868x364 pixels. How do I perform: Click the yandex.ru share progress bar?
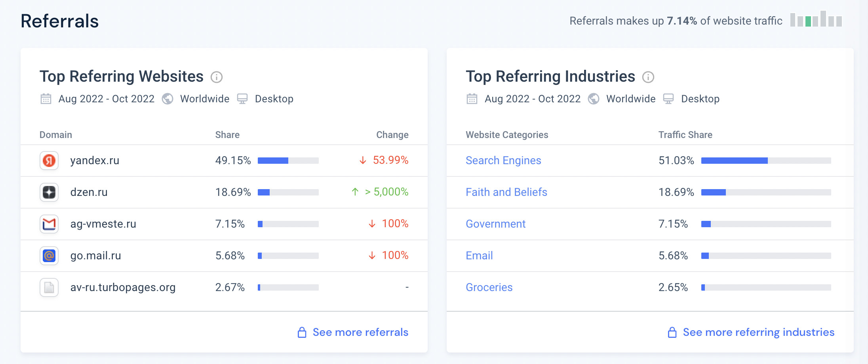tap(288, 161)
